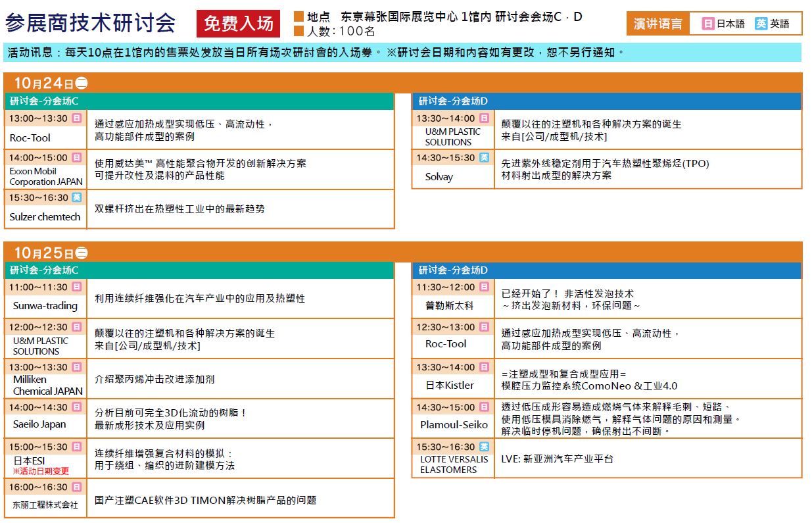
Task: Select the 演讲语言 orange label
Action: coord(658,24)
